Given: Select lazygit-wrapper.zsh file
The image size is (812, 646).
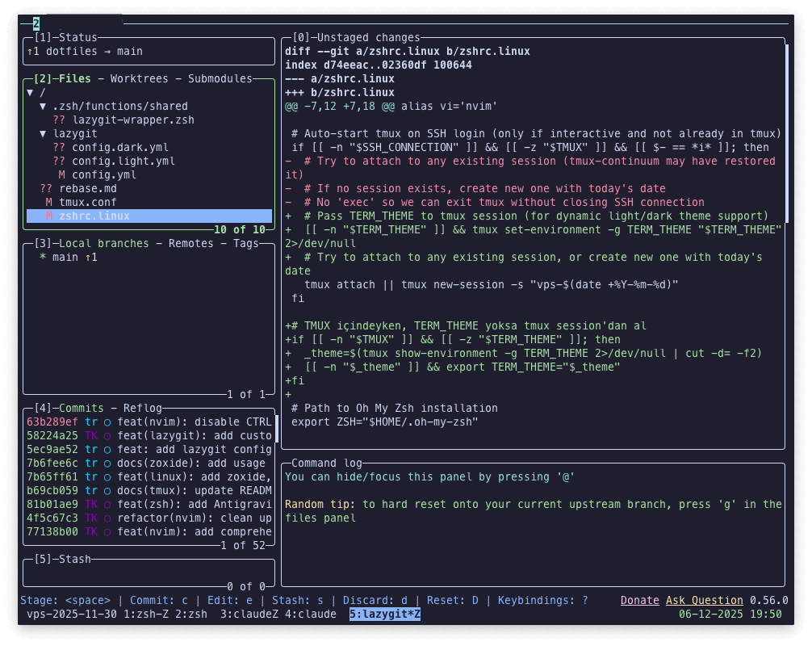Looking at the screenshot, I should 133,120.
